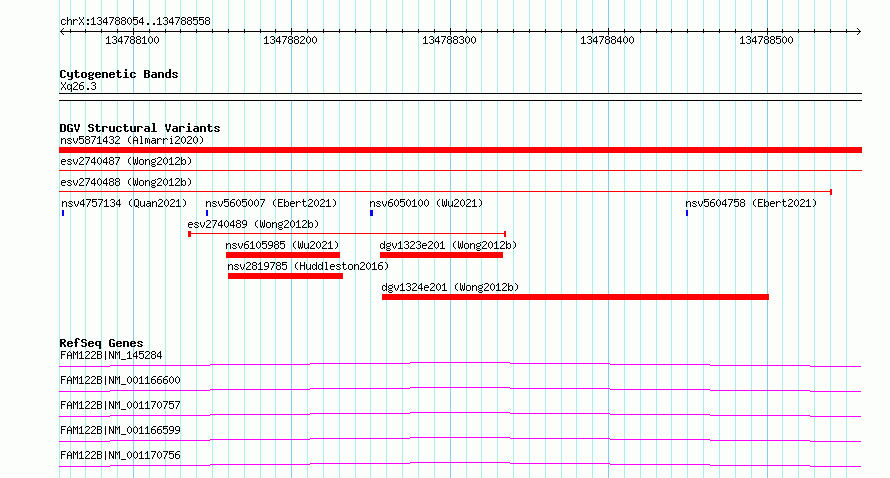Image resolution: width=890 pixels, height=478 pixels.
Task: Open the nsv5604758 (Ebert2021) label
Action: tap(751, 203)
